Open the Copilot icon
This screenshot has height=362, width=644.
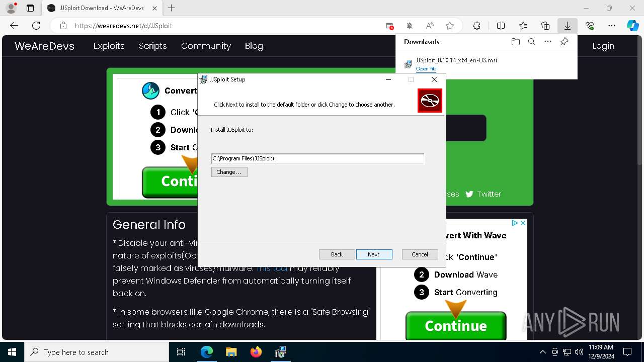click(x=632, y=26)
